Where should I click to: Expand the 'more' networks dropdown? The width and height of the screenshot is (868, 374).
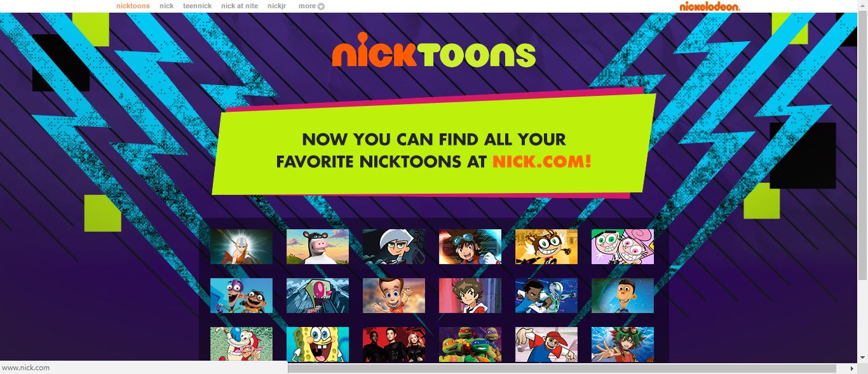(311, 6)
